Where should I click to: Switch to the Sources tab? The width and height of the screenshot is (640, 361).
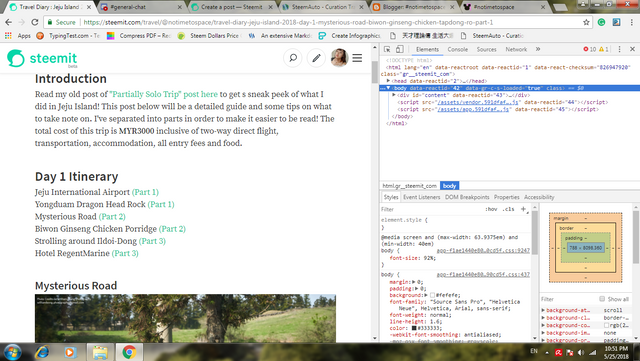click(487, 49)
